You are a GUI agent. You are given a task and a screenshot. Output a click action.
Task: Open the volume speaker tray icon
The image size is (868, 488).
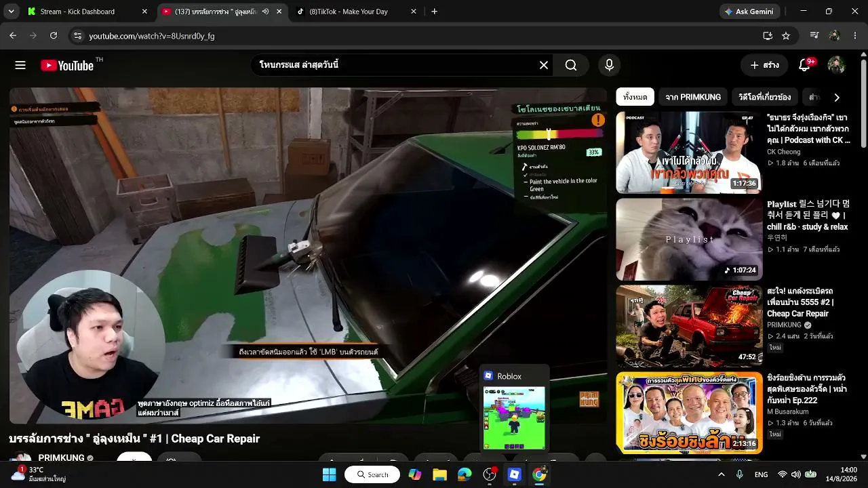pos(796,474)
